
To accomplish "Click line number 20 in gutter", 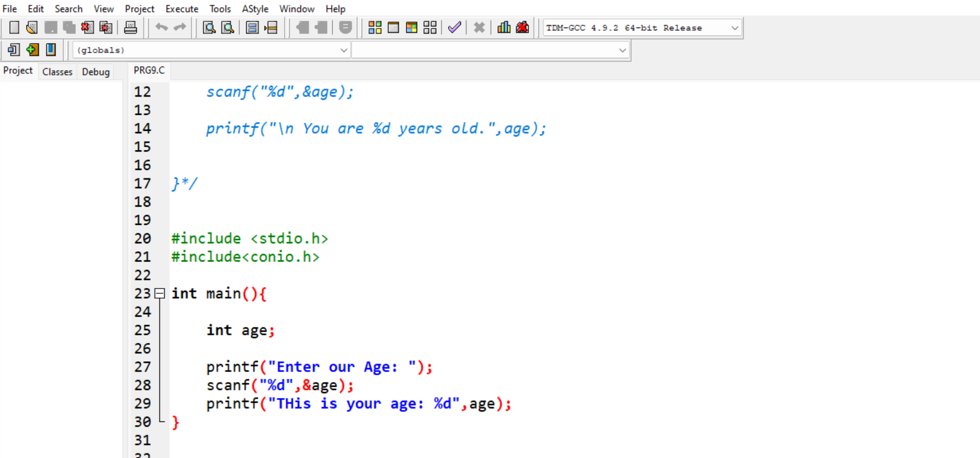I will click(142, 239).
